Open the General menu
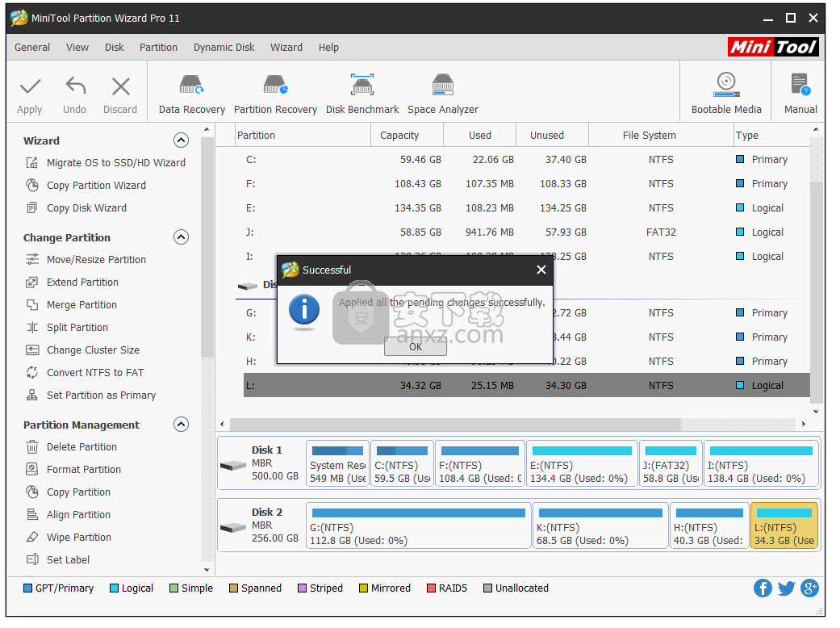The image size is (840, 628). pyautogui.click(x=32, y=47)
